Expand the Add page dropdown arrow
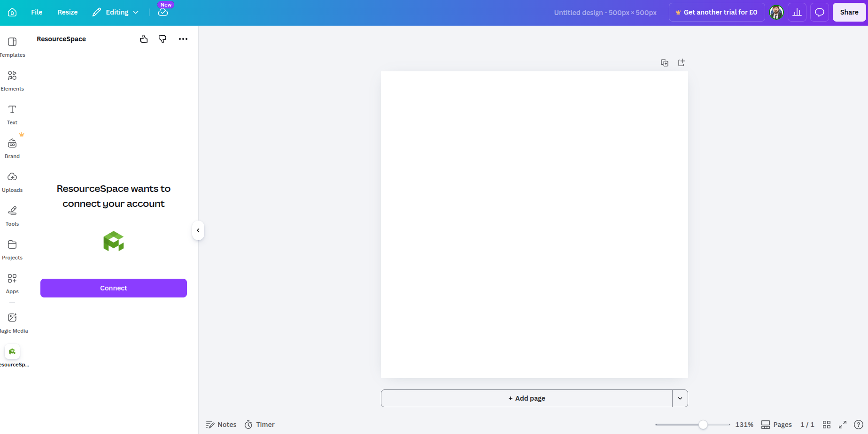868x434 pixels. (680, 398)
